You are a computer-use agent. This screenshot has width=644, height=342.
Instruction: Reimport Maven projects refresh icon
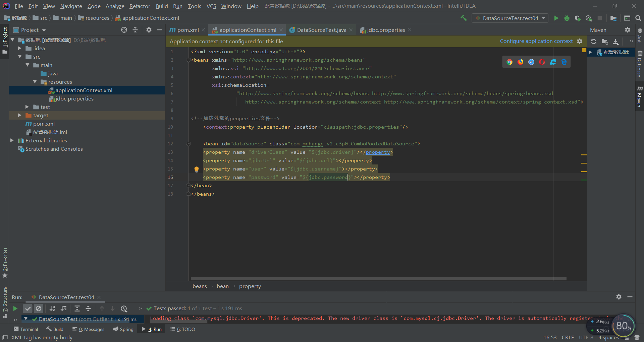[594, 42]
